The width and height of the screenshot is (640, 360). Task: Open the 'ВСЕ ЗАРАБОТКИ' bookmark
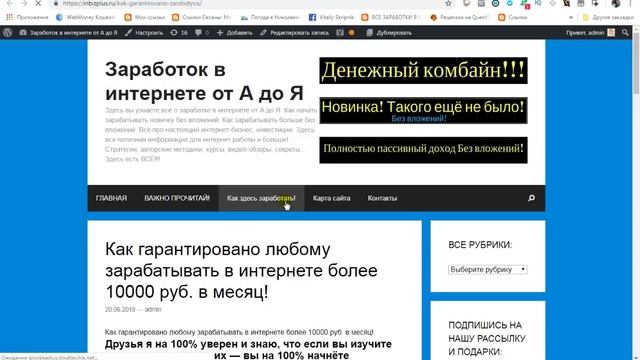pyautogui.click(x=391, y=17)
